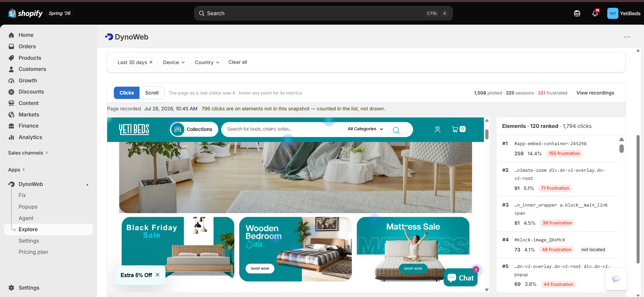Click the Shopify logo
This screenshot has width=644, height=297.
pyautogui.click(x=25, y=13)
